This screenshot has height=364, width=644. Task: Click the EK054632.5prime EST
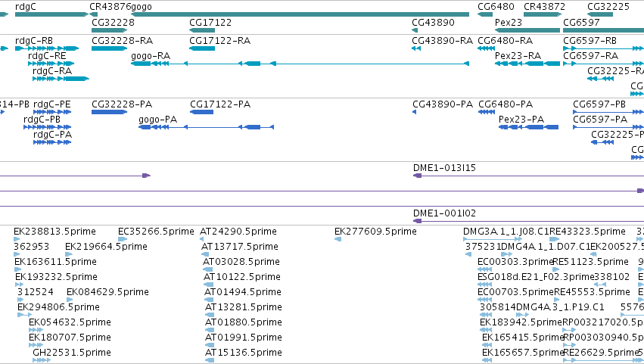coord(36,330)
